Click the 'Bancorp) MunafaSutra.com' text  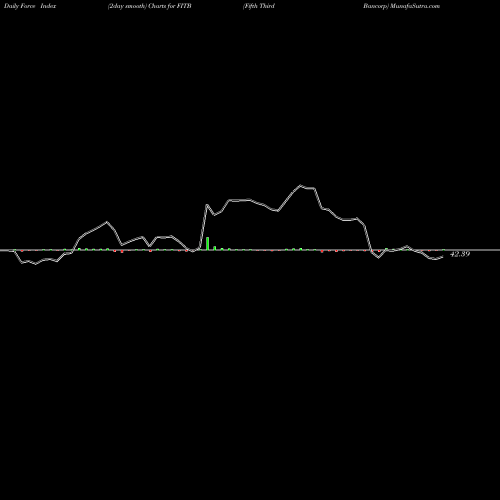(402, 6)
